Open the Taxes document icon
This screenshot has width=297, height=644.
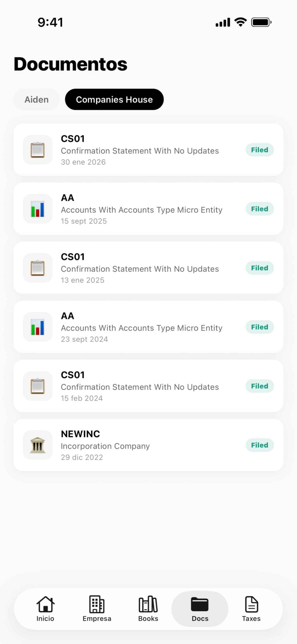[x=251, y=604]
